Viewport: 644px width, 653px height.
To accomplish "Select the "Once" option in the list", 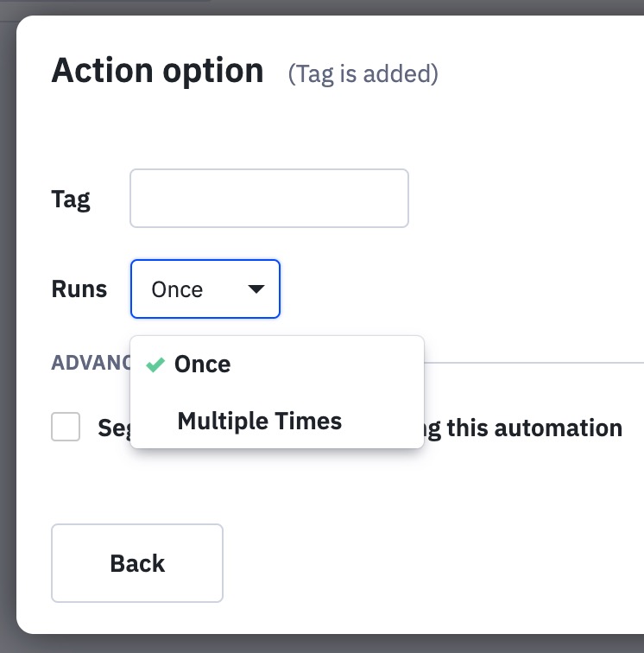I will [x=202, y=365].
